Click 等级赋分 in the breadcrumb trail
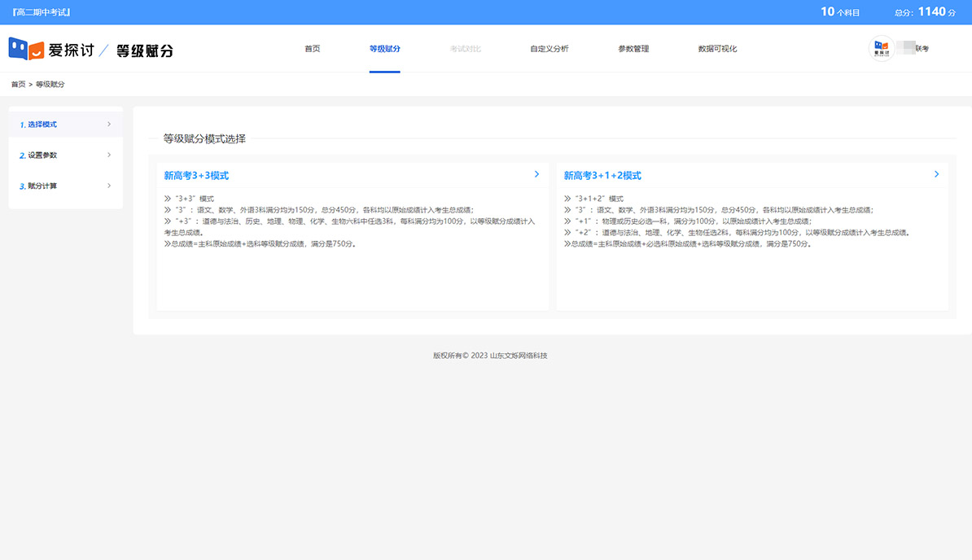Image resolution: width=972 pixels, height=560 pixels. 50,85
